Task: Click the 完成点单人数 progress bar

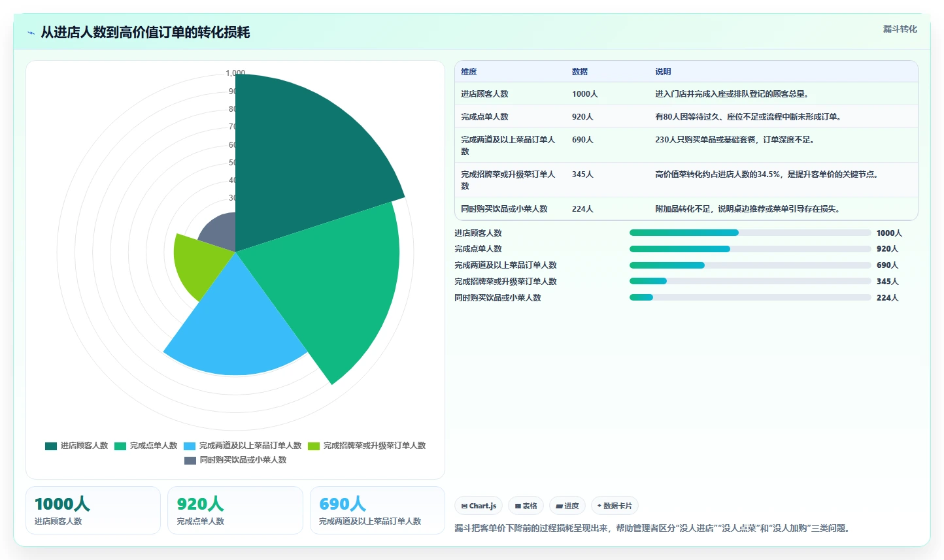Action: pos(750,249)
